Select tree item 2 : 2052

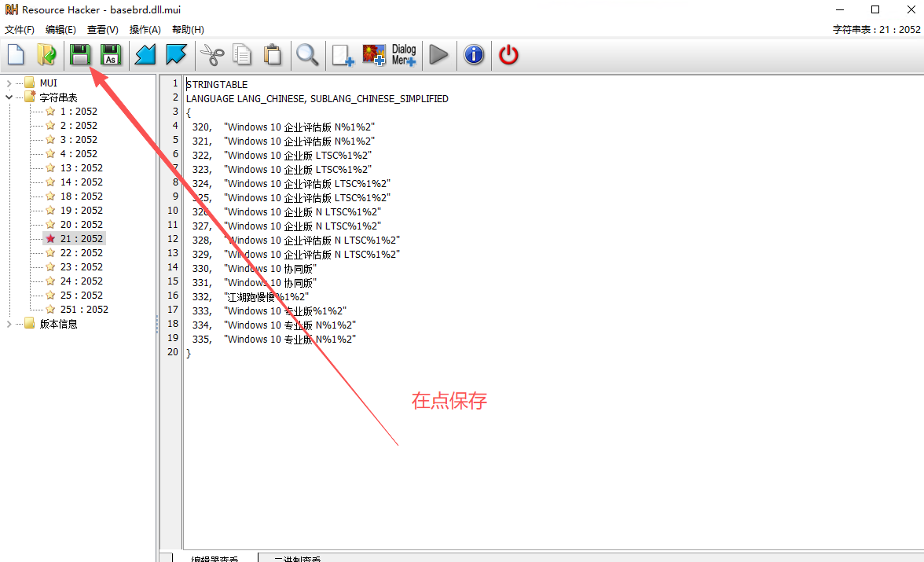tap(79, 126)
